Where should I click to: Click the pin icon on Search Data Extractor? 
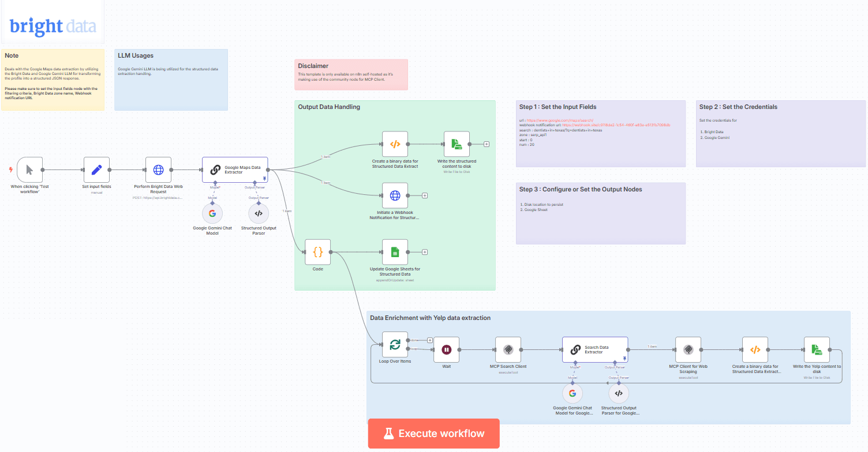click(x=624, y=358)
